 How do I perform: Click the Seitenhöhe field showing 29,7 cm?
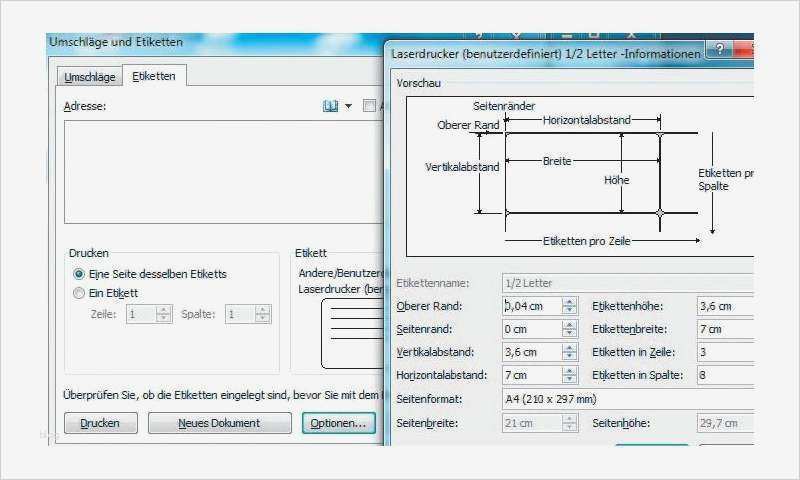pos(726,423)
